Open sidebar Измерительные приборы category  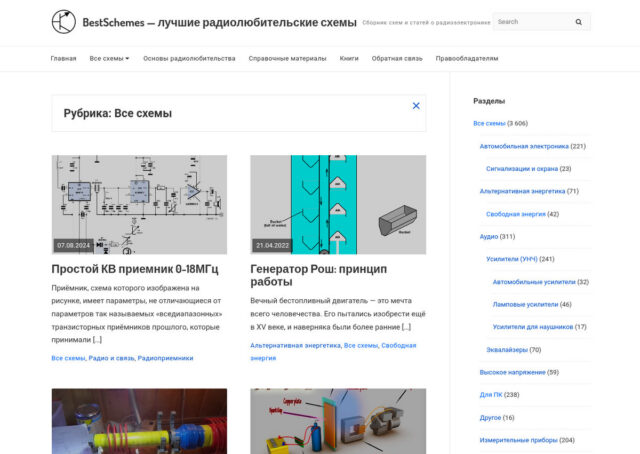click(x=518, y=440)
